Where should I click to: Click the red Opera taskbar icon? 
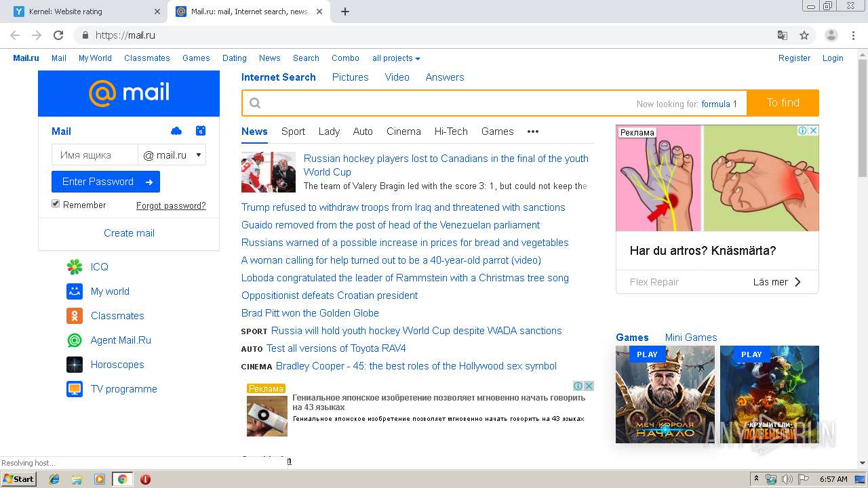[145, 479]
